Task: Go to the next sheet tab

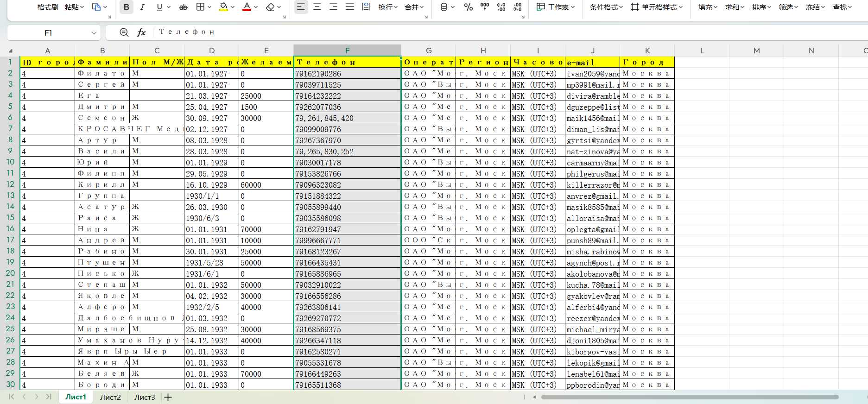Action: [x=37, y=397]
